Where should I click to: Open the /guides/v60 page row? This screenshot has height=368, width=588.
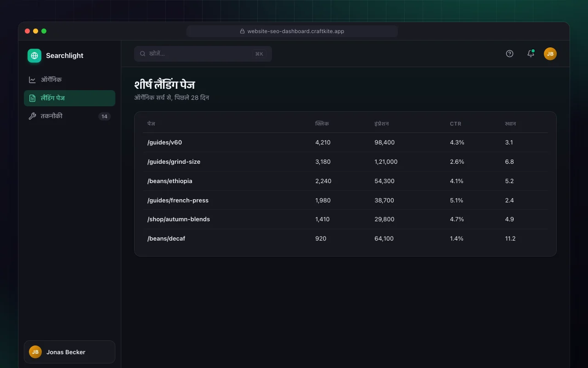345,143
